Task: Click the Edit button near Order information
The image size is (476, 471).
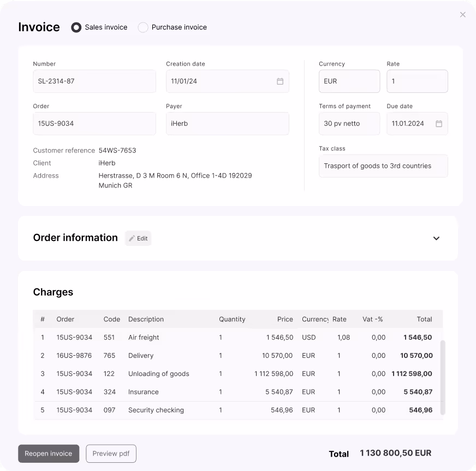Action: pos(138,238)
